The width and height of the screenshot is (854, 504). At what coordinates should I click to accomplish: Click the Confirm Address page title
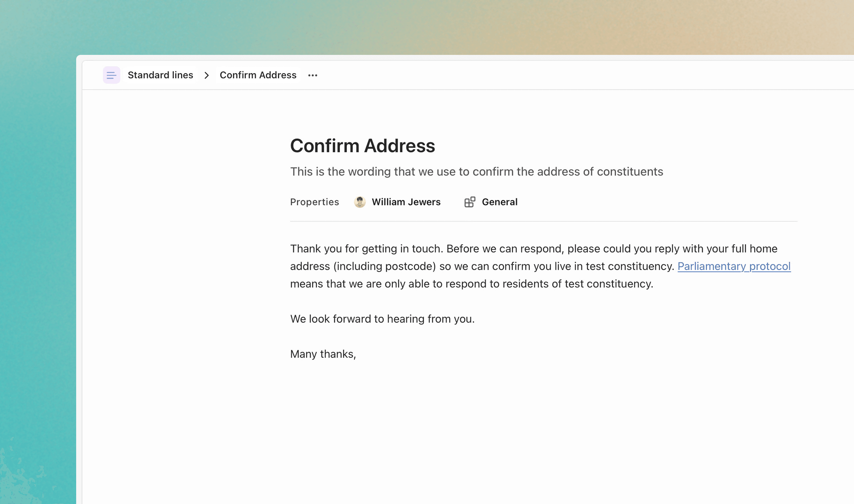pos(363,146)
